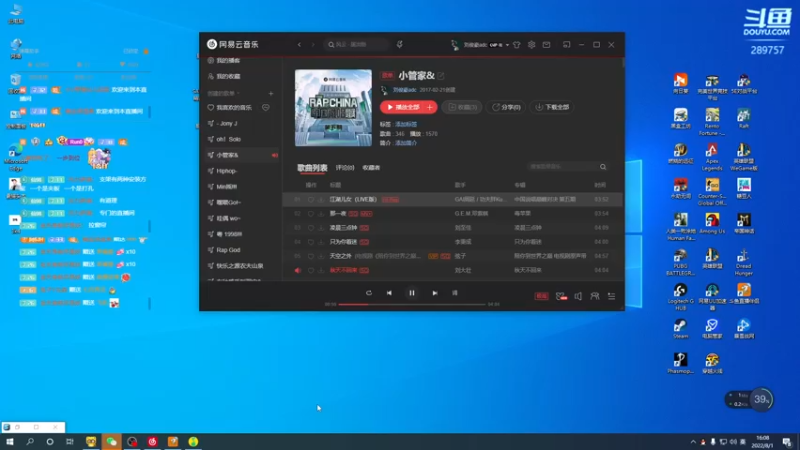Click the 分享 share button
Image resolution: width=800 pixels, height=450 pixels.
tap(506, 107)
